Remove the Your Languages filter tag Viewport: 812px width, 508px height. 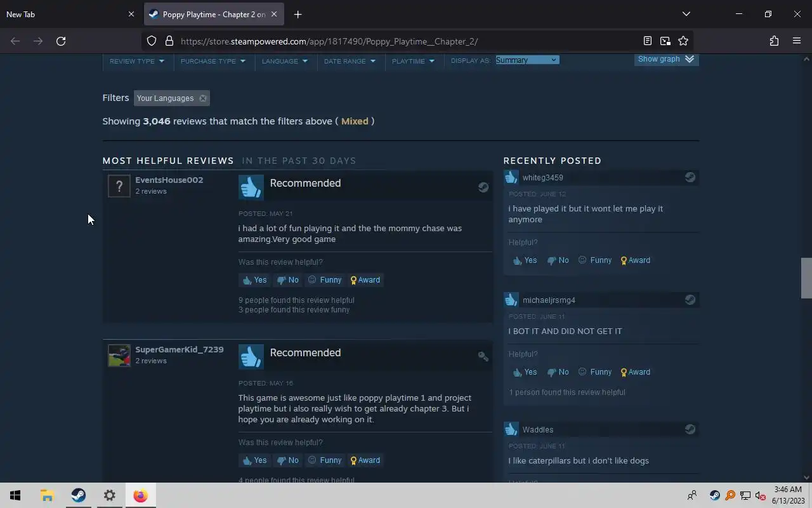click(x=202, y=98)
